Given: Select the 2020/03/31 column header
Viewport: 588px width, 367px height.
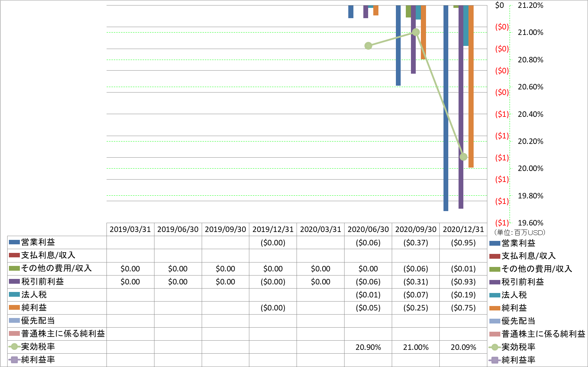Looking at the screenshot, I should [x=321, y=229].
